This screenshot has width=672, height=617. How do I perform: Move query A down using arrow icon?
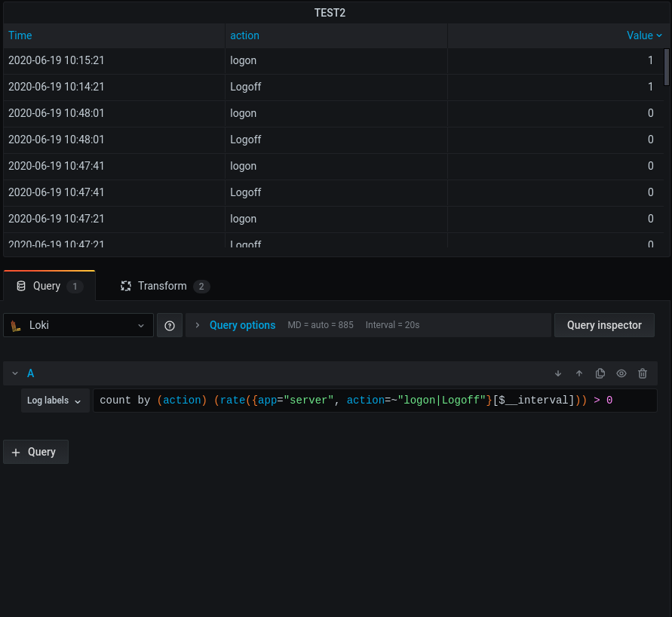coord(558,373)
